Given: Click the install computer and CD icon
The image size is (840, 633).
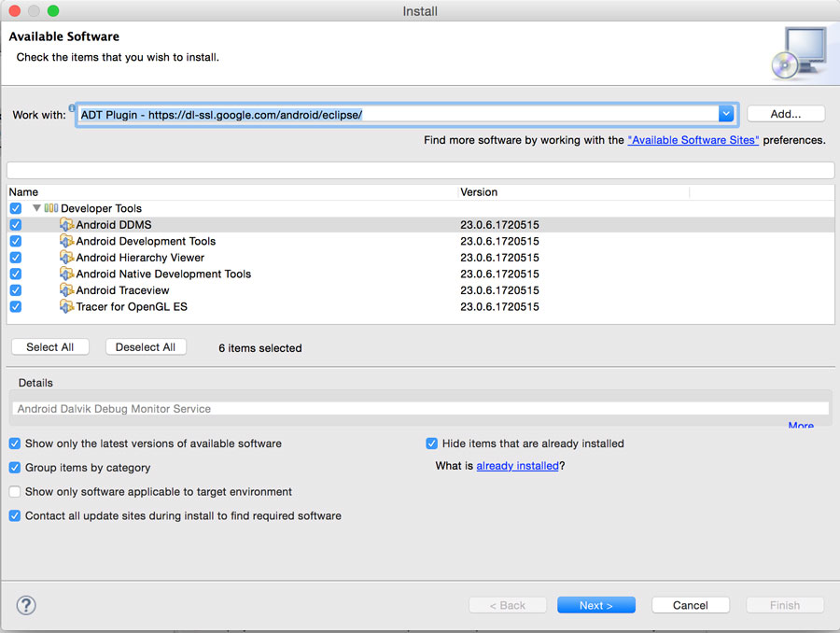Looking at the screenshot, I should pyautogui.click(x=798, y=53).
